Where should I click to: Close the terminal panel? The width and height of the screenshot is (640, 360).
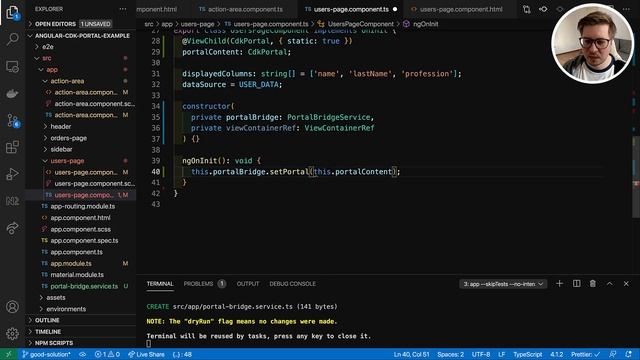626,284
